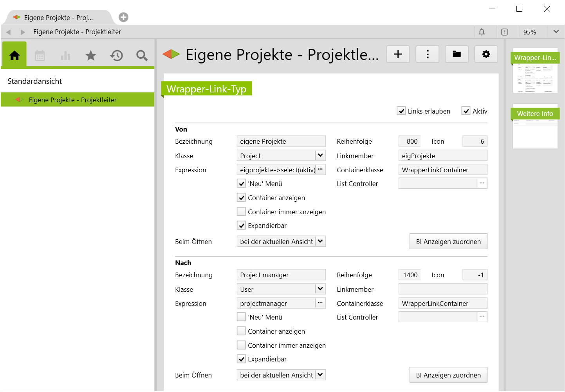Uncheck the Links erlauben checkbox

click(401, 111)
